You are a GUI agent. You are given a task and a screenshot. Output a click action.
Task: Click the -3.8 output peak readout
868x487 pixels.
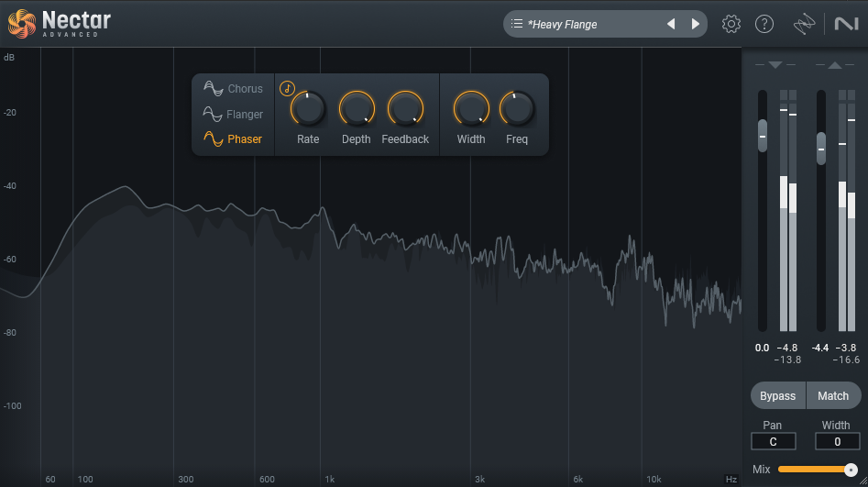[846, 348]
